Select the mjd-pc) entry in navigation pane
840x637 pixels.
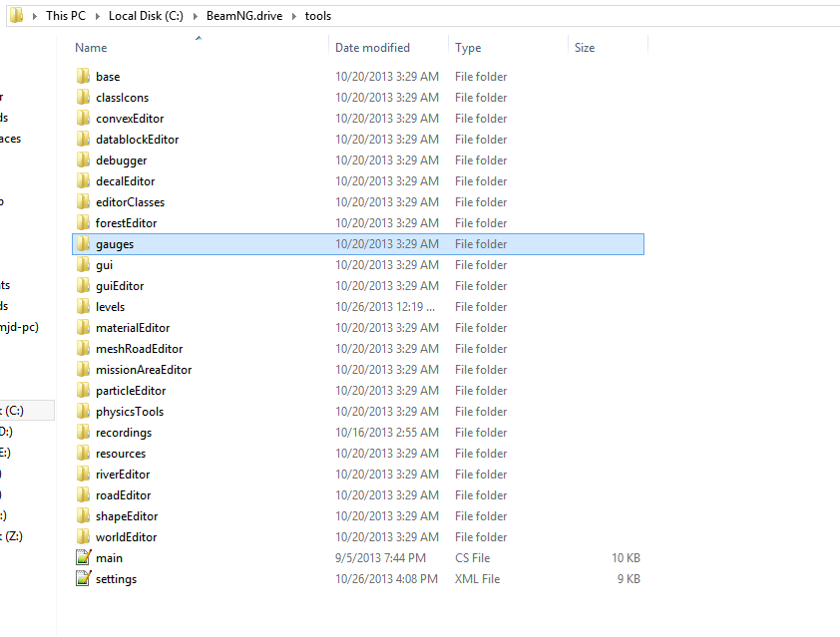point(19,327)
